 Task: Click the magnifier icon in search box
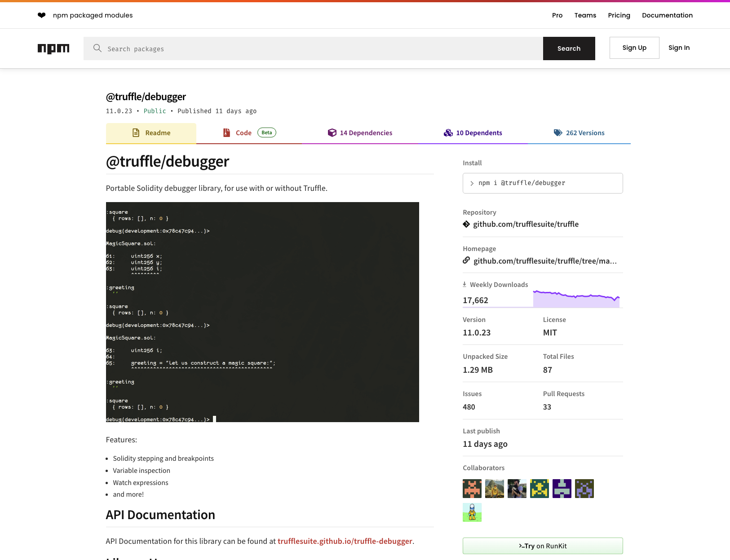pos(97,48)
